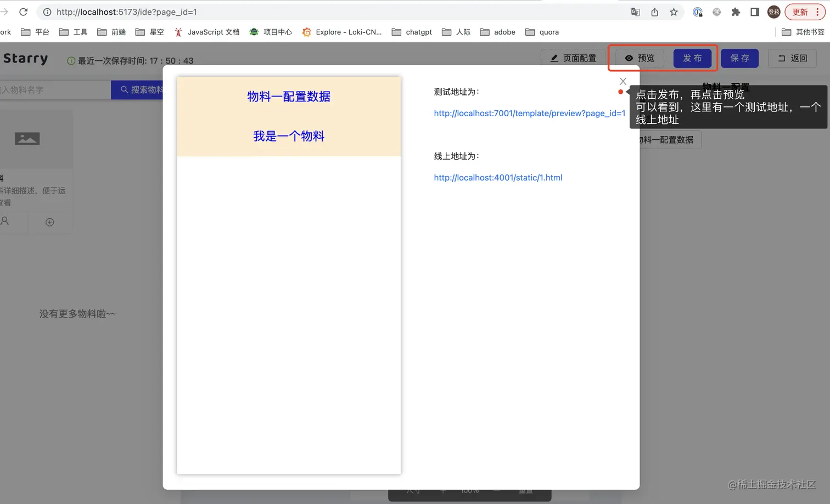Image resolution: width=830 pixels, height=504 pixels.
Task: Click the user icon under material card
Action: point(5,221)
